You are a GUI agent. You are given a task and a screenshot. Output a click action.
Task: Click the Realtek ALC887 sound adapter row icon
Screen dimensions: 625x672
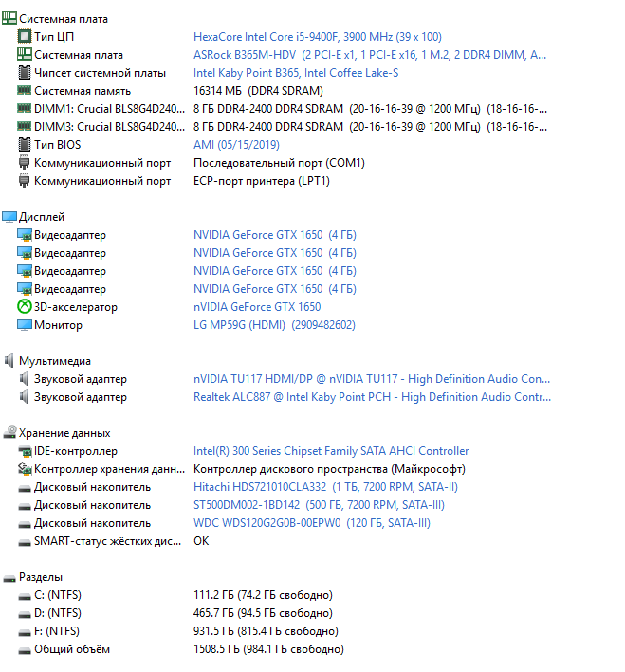click(x=25, y=396)
